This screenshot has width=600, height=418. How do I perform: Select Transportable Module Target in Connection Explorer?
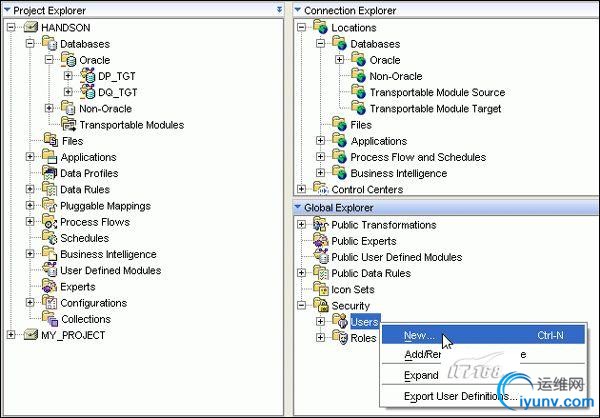(435, 109)
